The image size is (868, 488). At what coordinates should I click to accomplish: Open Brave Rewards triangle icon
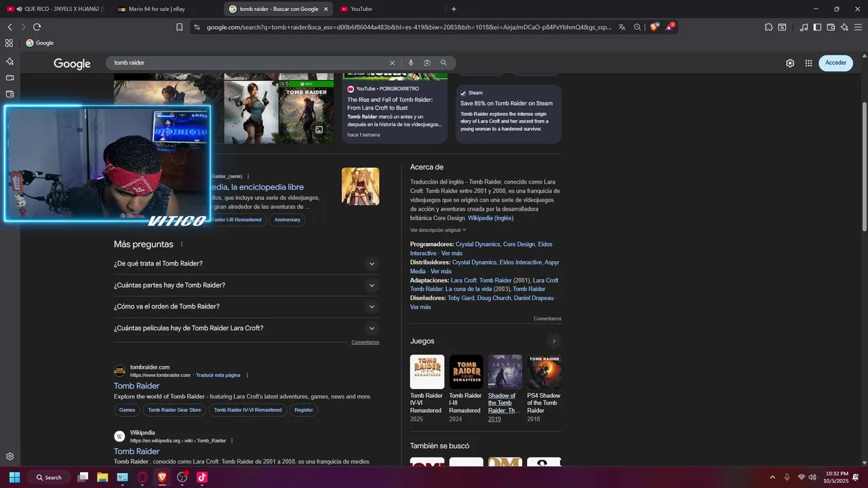tap(670, 27)
